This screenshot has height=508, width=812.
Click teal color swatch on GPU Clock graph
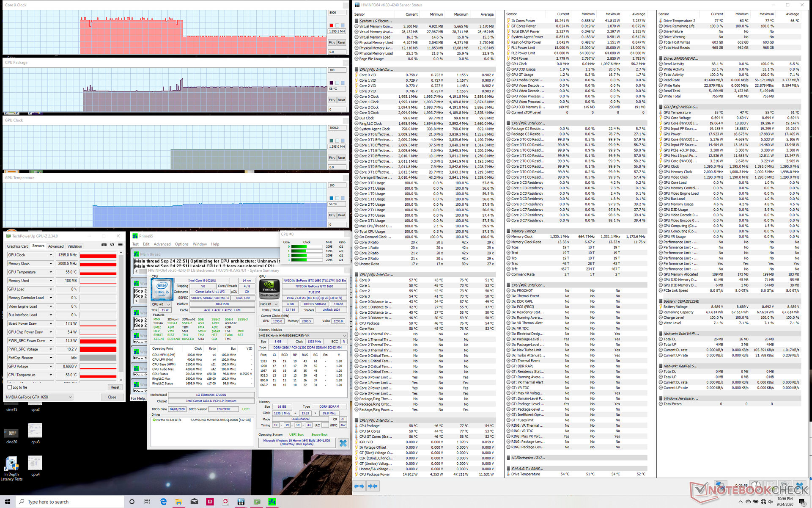[x=332, y=141]
